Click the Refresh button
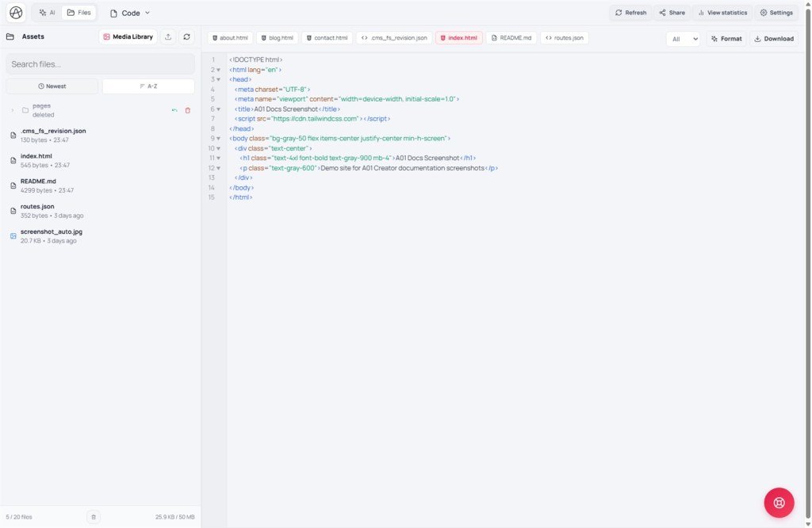The image size is (812, 528). (x=630, y=13)
